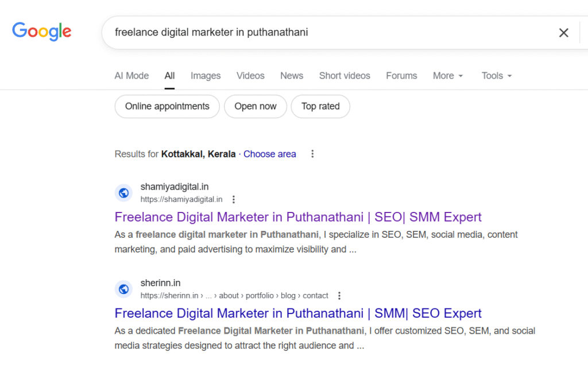The height and width of the screenshot is (375, 588).
Task: Open three-dot options for sherinn.in result
Action: [x=339, y=296]
